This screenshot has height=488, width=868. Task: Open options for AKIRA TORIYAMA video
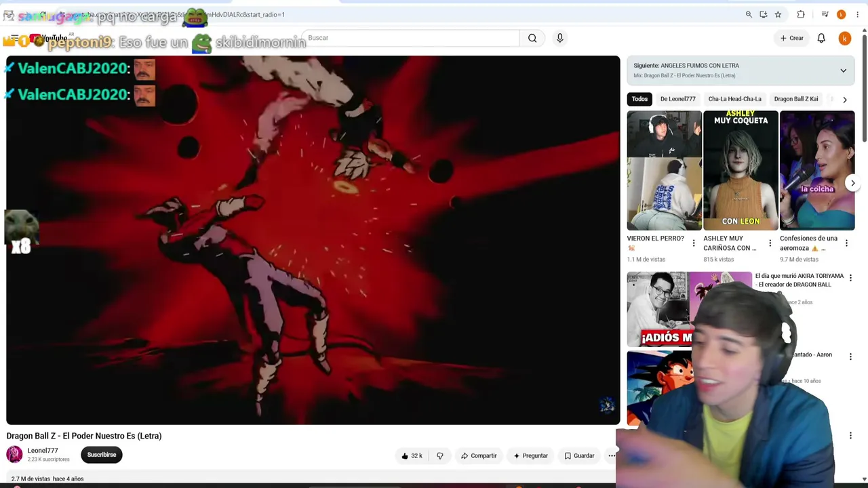[850, 277]
